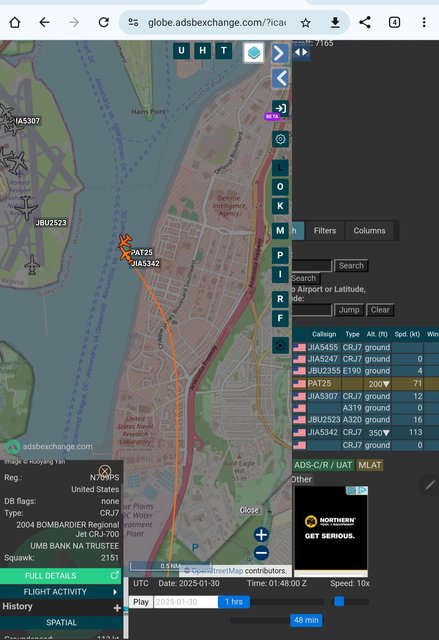Toggle the L map option
Screen dimensions: 439x640
(280, 167)
